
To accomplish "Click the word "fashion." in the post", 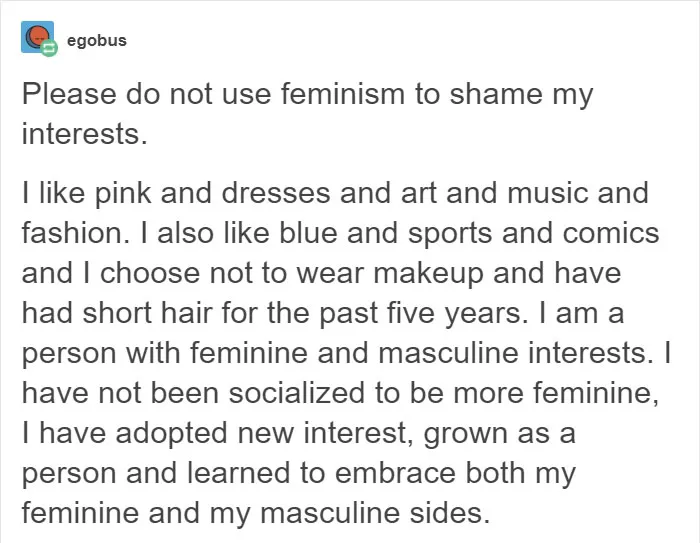I will [x=75, y=233].
